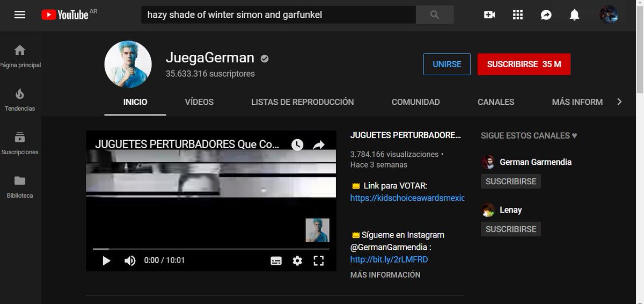Open the notifications bell
This screenshot has height=304, width=644.
pos(575,15)
